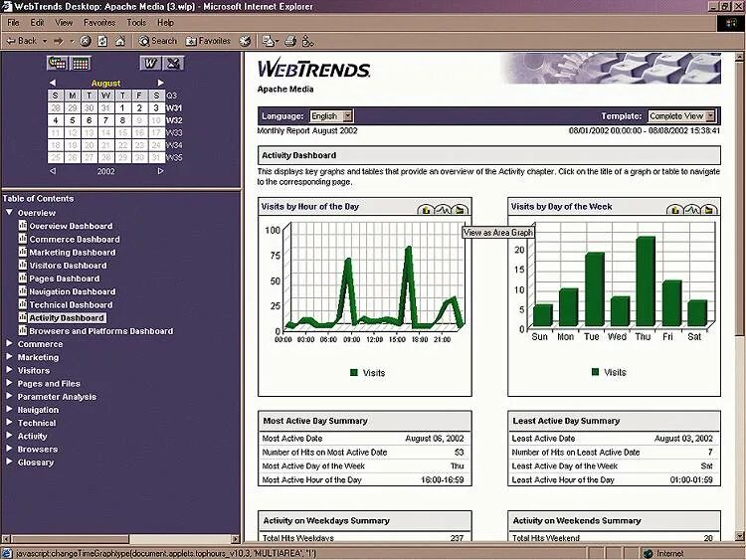Image resolution: width=746 pixels, height=560 pixels.
Task: Collapse the Overview section in Table of Contents
Action: click(x=9, y=212)
